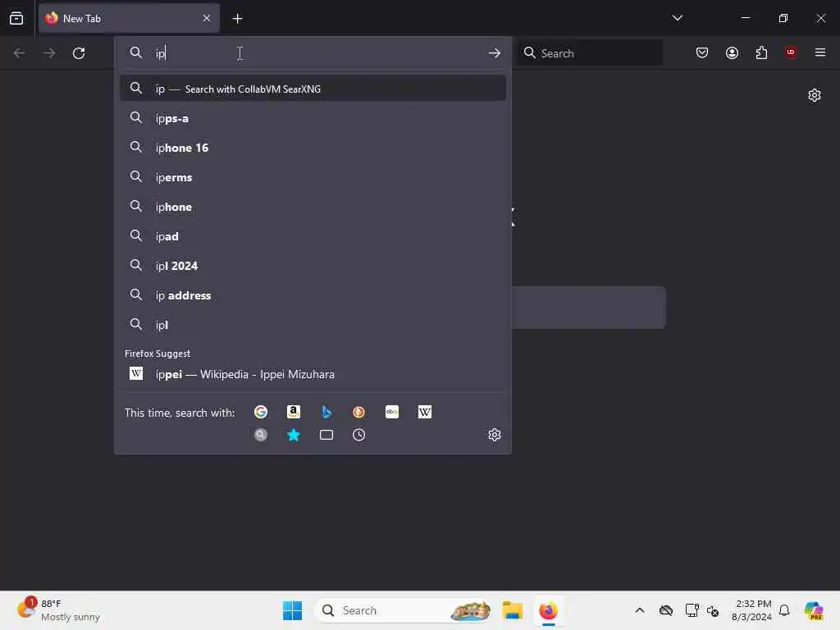Search this time with Bing
This screenshot has width=840, height=630.
(326, 412)
